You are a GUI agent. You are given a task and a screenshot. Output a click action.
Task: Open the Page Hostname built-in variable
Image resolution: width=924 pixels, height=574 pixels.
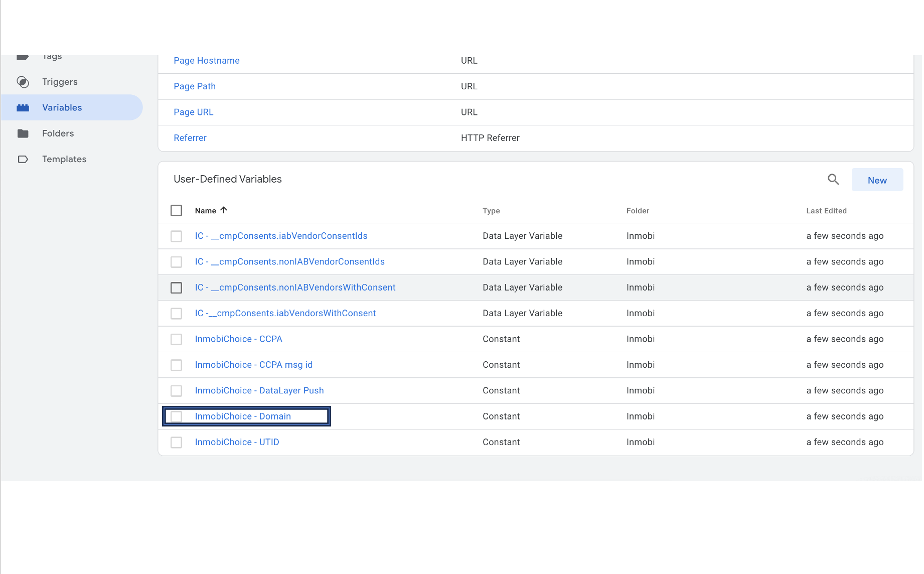tap(207, 60)
